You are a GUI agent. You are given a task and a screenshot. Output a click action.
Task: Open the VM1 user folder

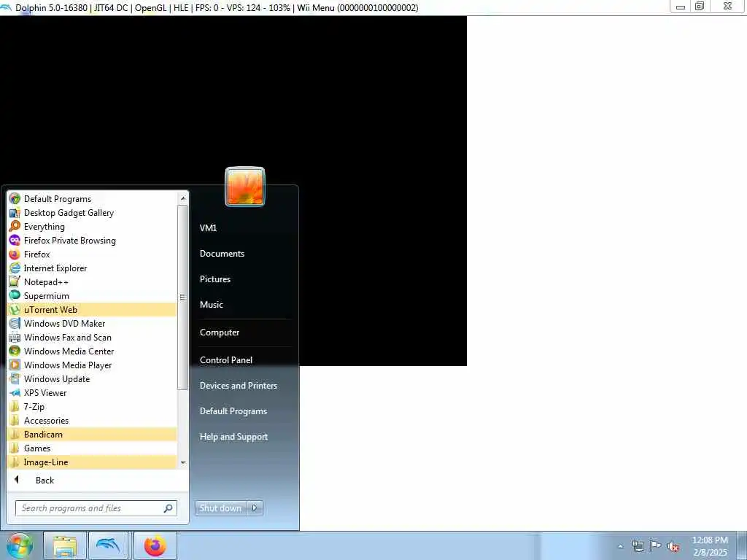208,227
